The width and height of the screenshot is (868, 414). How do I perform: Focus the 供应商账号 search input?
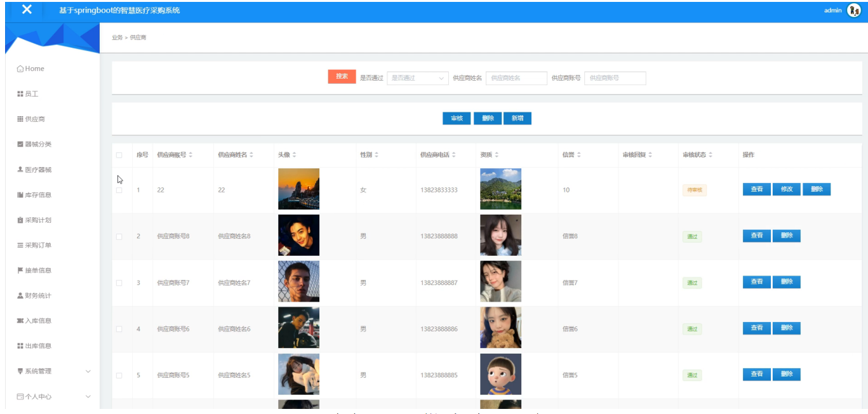click(615, 78)
